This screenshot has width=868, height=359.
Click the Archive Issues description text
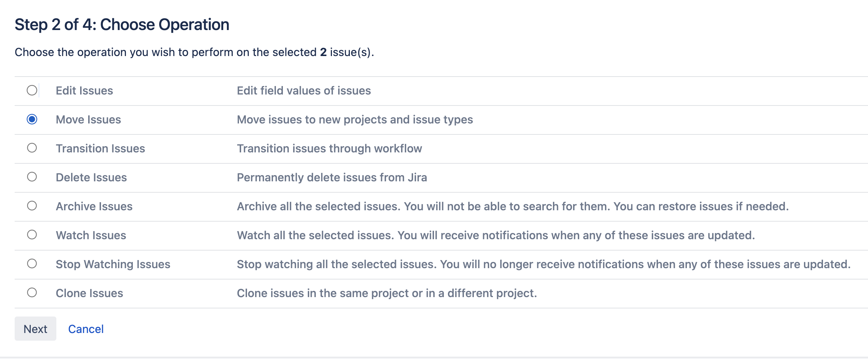[x=512, y=207]
